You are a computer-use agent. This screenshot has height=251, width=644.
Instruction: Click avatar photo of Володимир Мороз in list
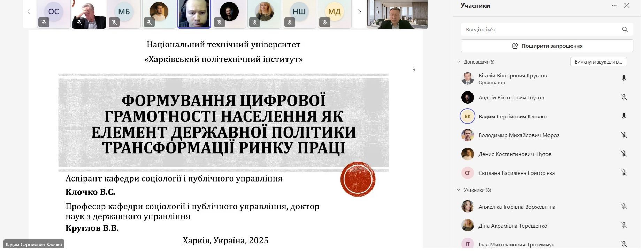coord(468,135)
